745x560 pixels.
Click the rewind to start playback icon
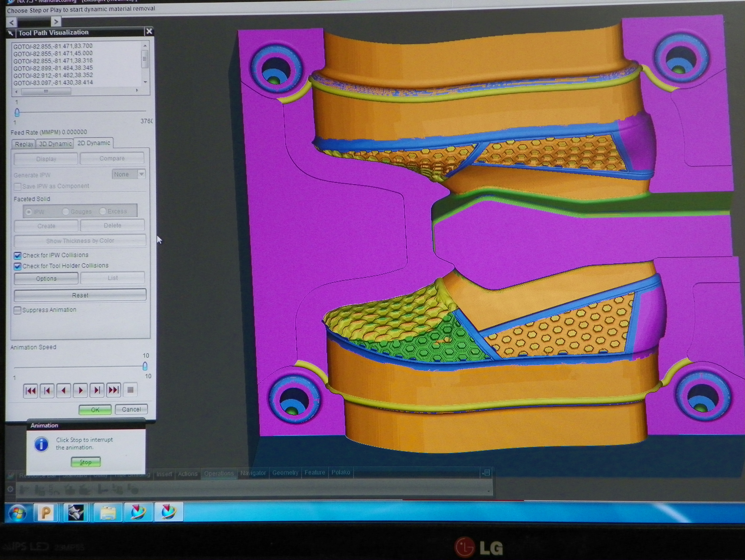pos(30,391)
